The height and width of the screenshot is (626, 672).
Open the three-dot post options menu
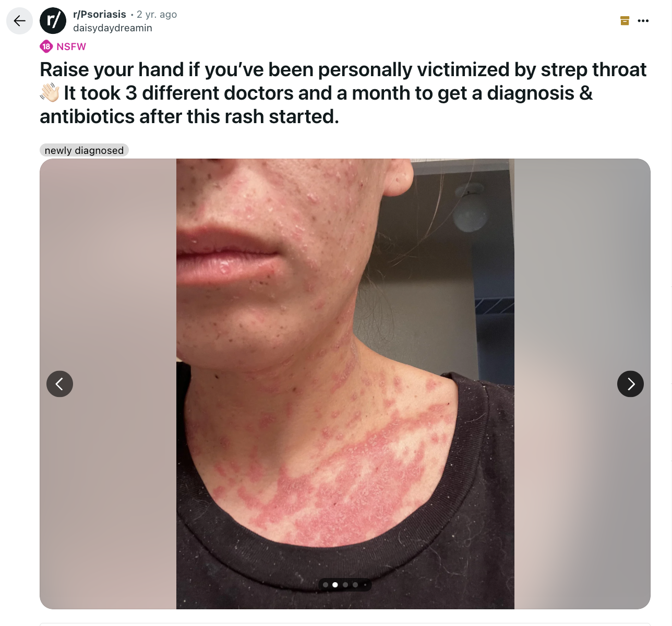click(x=643, y=21)
